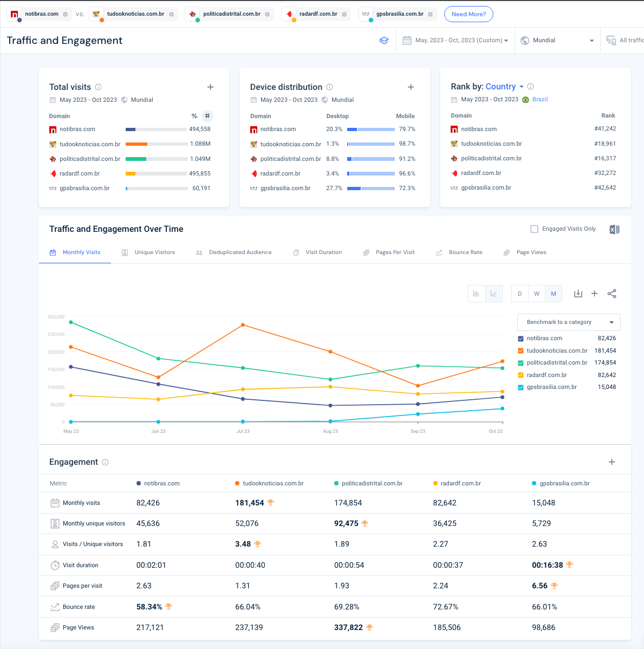Add Total visits widget with plus icon
The image size is (644, 649).
point(211,87)
